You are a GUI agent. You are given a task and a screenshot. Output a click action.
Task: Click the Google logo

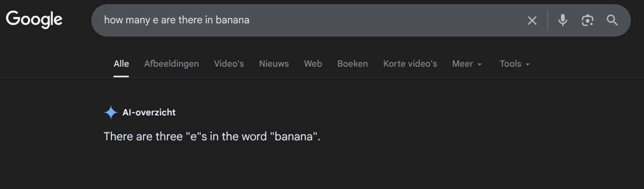point(34,19)
